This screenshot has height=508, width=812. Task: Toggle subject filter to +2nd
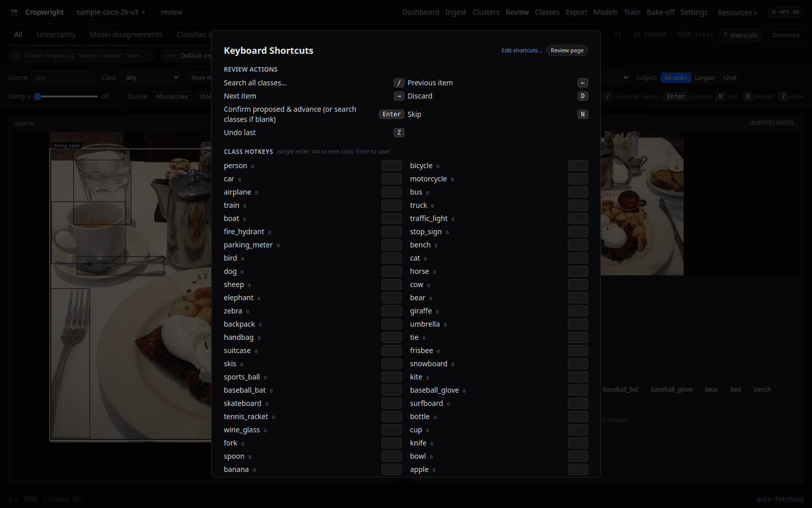click(x=729, y=78)
